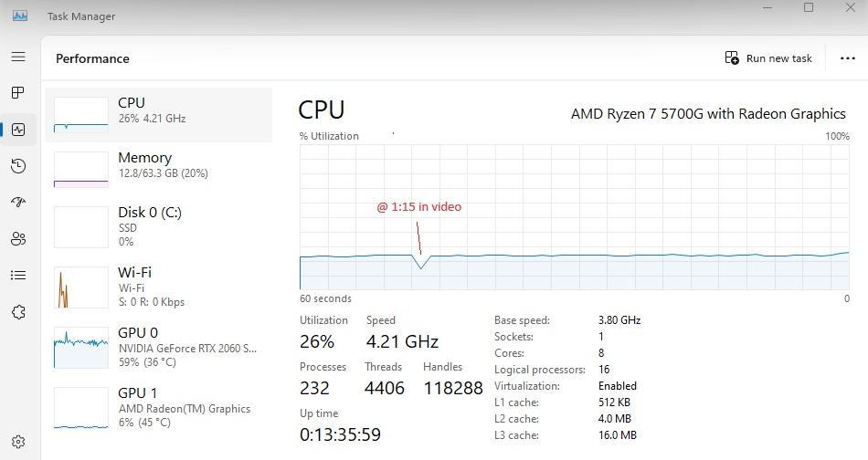Viewport: 868px width, 460px height.
Task: Open the Users page icon
Action: 18,239
